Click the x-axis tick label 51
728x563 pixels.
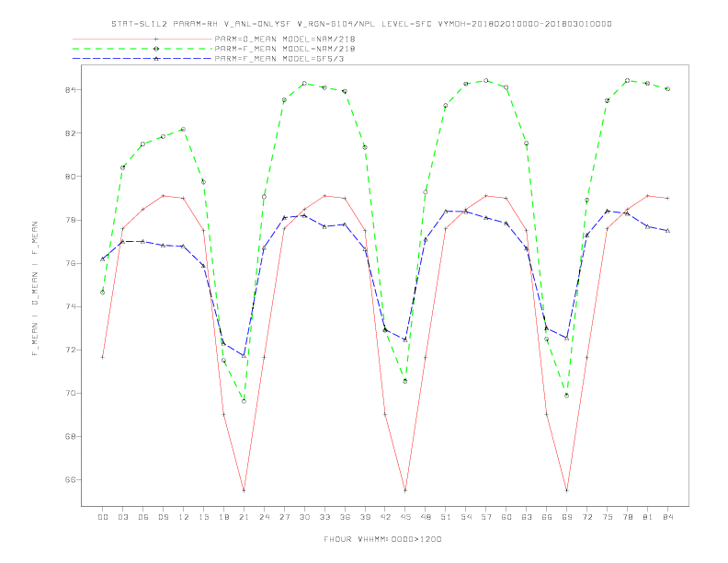tap(446, 517)
